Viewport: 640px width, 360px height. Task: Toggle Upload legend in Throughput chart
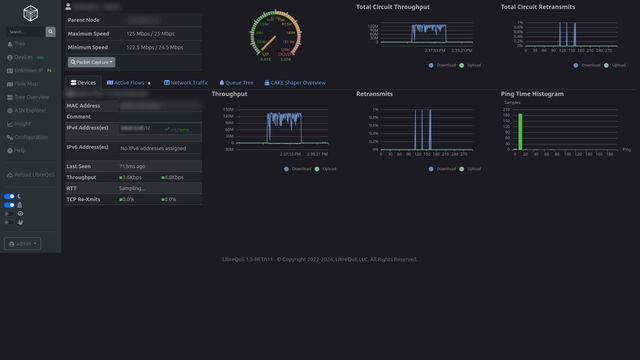325,169
